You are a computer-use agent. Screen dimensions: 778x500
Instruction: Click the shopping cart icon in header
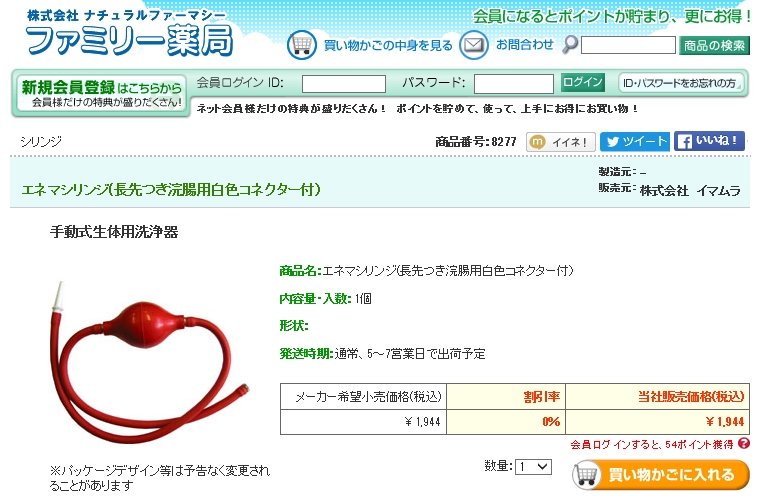coord(301,45)
